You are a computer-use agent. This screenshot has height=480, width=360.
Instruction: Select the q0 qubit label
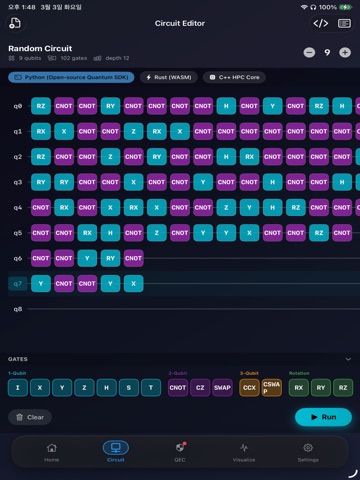click(18, 106)
